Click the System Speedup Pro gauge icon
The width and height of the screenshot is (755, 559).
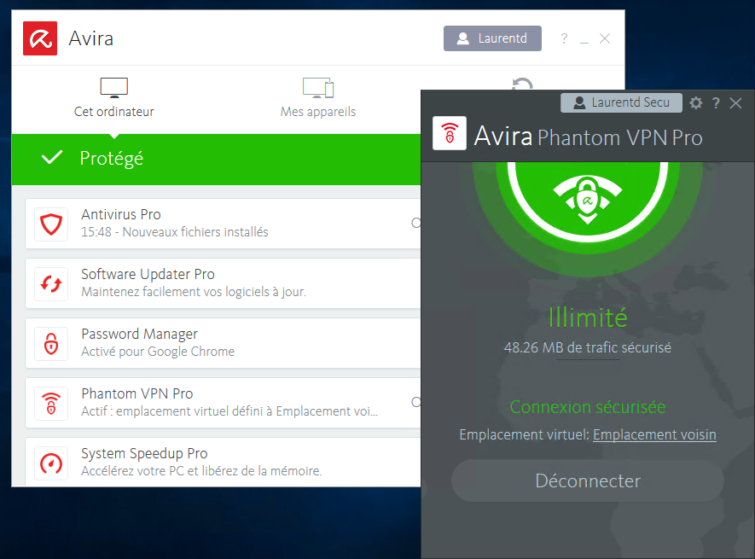pos(51,463)
